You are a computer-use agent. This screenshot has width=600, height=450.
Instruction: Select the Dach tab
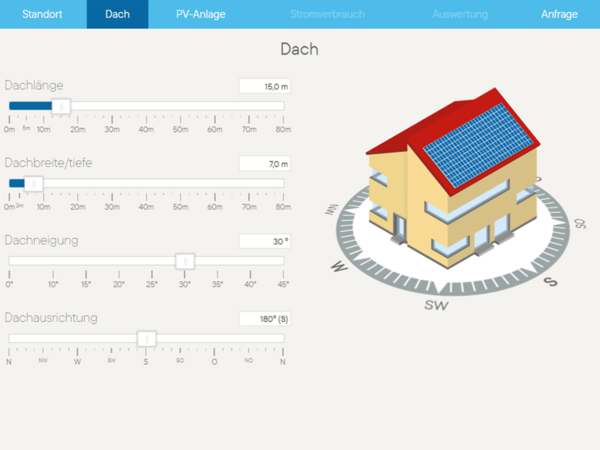[x=117, y=14]
